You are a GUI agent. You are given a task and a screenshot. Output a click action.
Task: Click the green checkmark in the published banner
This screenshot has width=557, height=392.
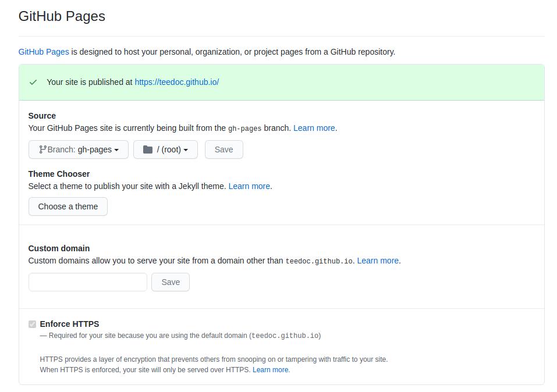pos(33,82)
